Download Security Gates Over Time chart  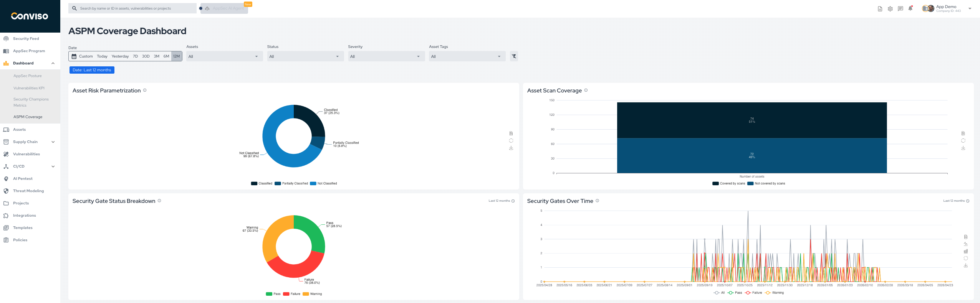click(966, 265)
